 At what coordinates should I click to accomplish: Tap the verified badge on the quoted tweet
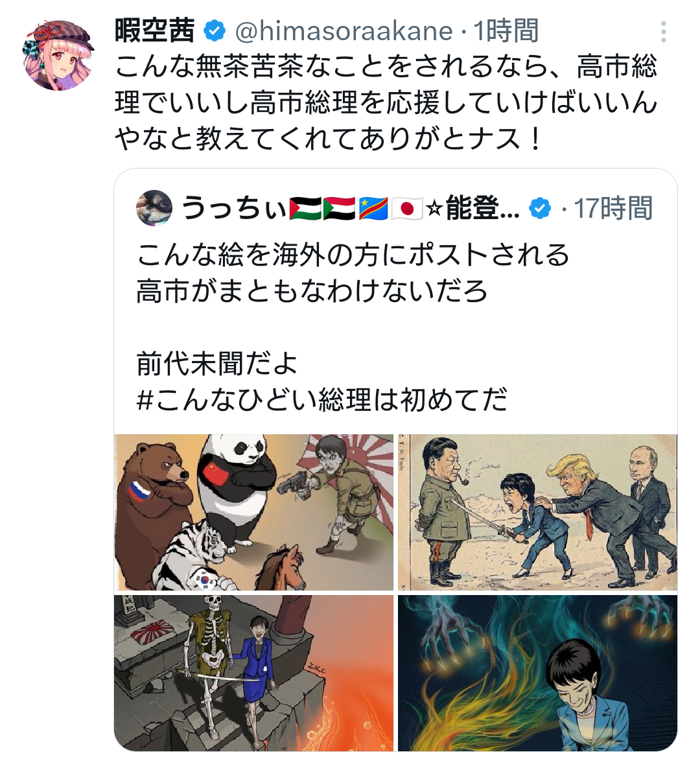pos(539,209)
